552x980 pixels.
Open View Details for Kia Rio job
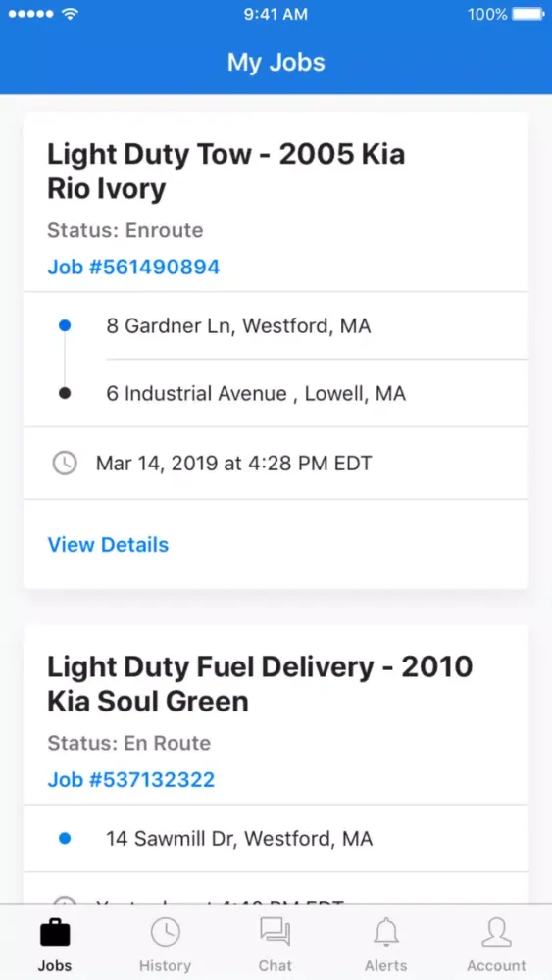coord(108,544)
